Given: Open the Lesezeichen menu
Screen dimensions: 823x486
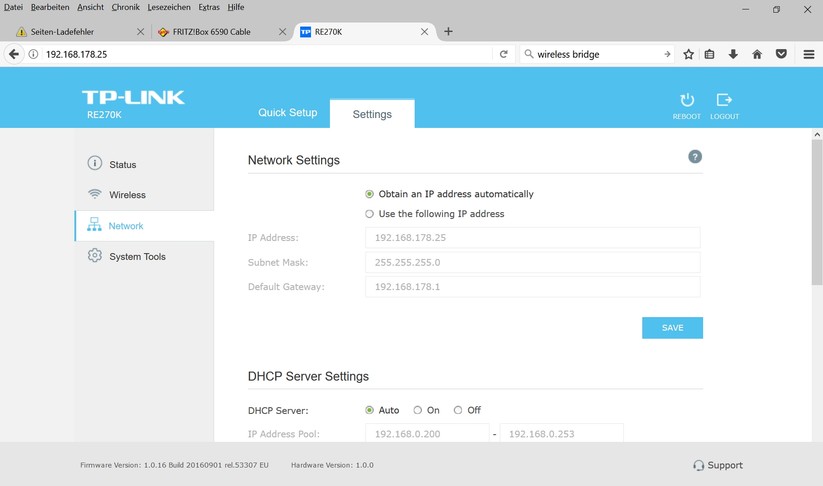Looking at the screenshot, I should click(169, 7).
